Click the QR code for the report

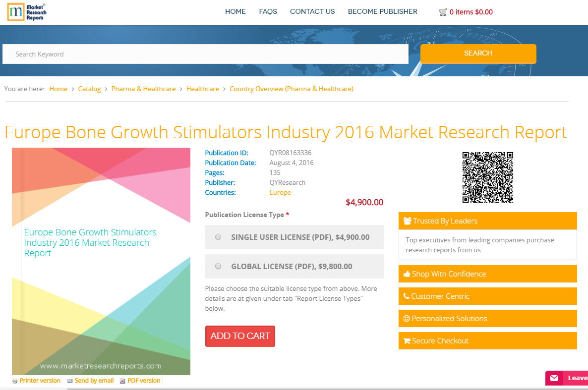point(488,177)
